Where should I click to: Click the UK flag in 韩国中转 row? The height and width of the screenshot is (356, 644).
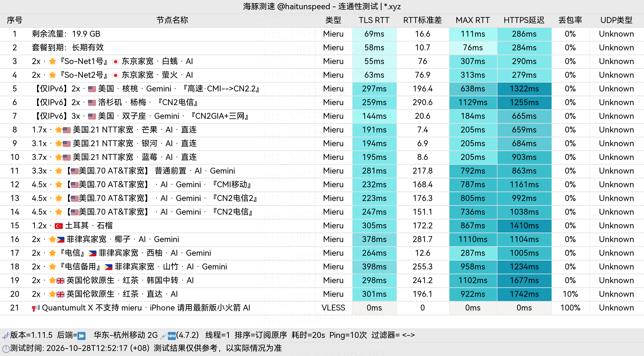[60, 281]
